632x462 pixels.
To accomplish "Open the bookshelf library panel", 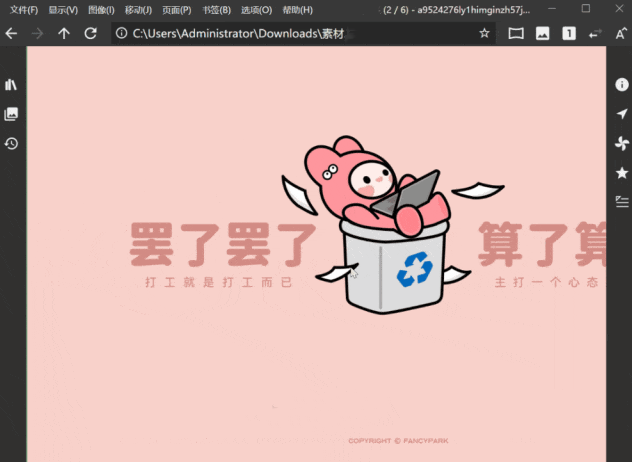I will (11, 85).
